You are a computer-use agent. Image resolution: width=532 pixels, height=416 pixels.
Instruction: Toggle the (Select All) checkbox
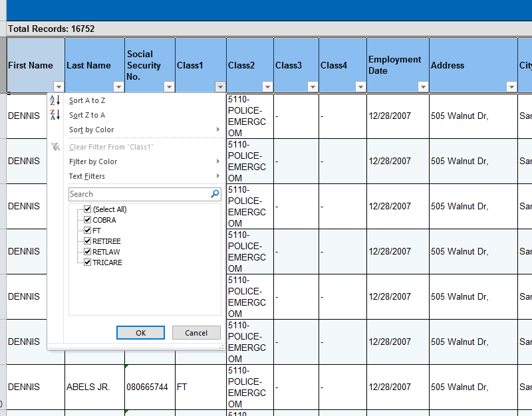pyautogui.click(x=88, y=209)
